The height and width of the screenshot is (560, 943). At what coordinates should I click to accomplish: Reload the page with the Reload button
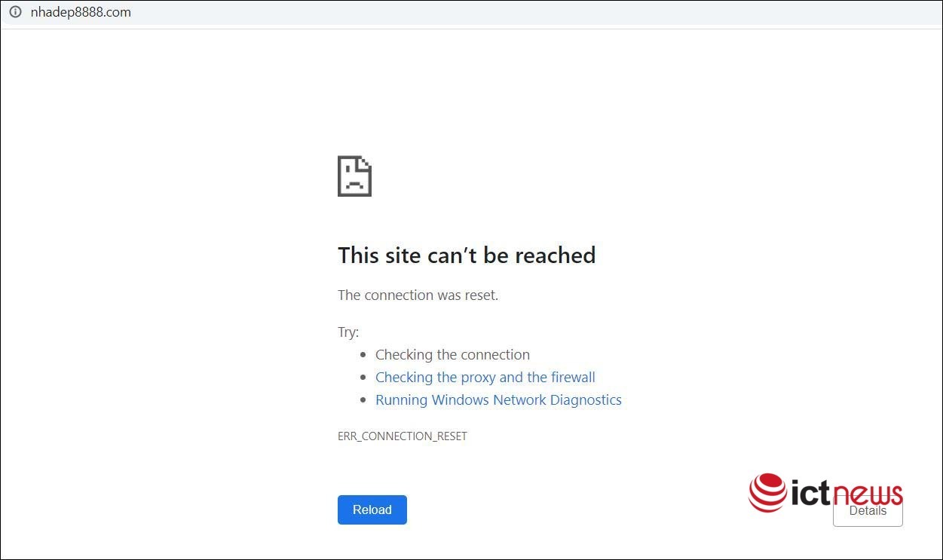pyautogui.click(x=372, y=510)
